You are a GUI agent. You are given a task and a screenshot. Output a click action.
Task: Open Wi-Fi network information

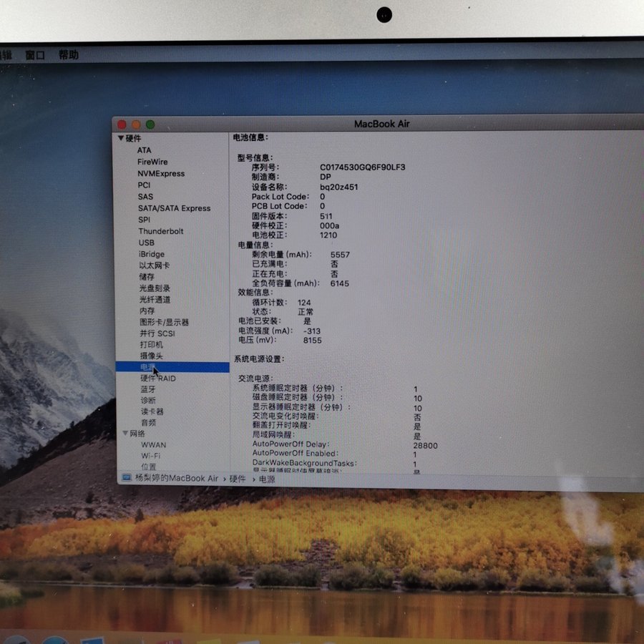(151, 456)
